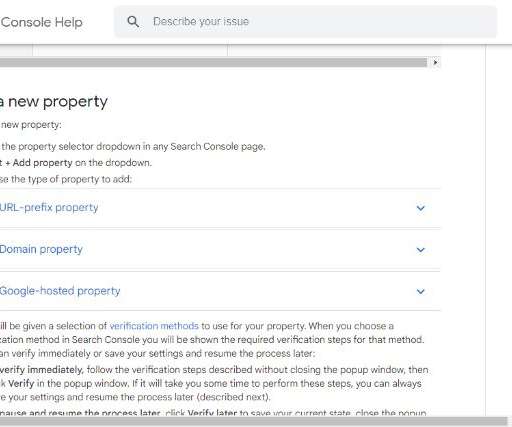Click the bold 'Verify later' text
Screen dimensions: 512x427
coord(212,413)
